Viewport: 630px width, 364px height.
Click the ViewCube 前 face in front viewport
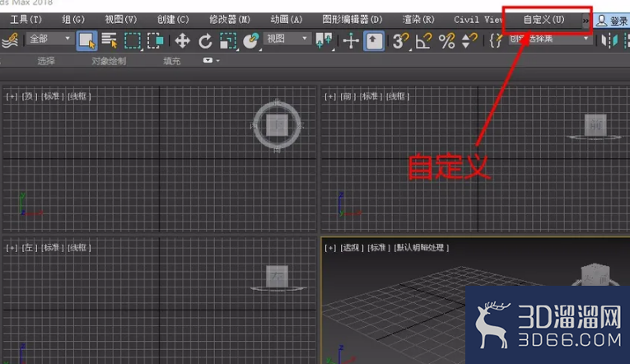pyautogui.click(x=595, y=125)
